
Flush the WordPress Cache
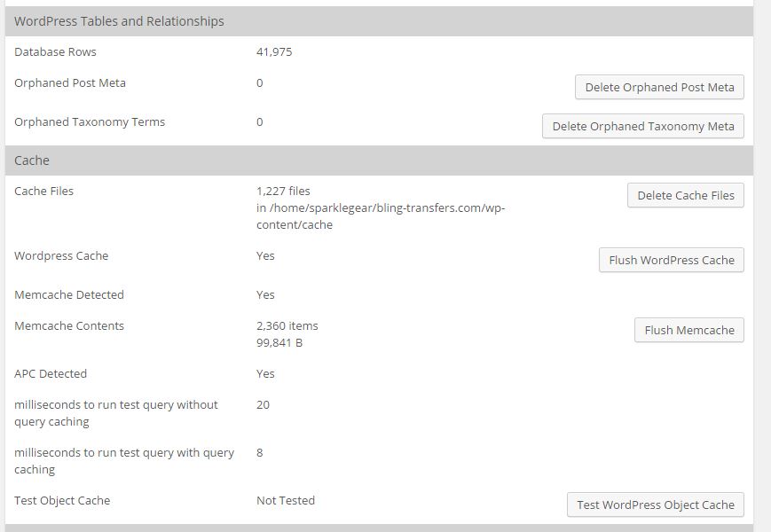[671, 260]
